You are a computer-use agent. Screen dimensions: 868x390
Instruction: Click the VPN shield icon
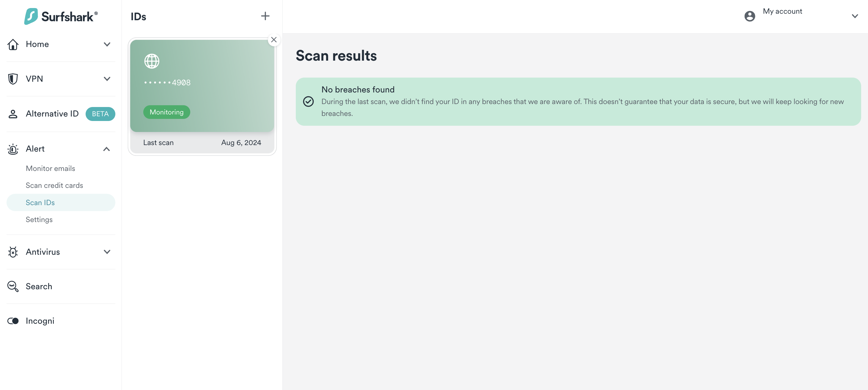point(13,79)
